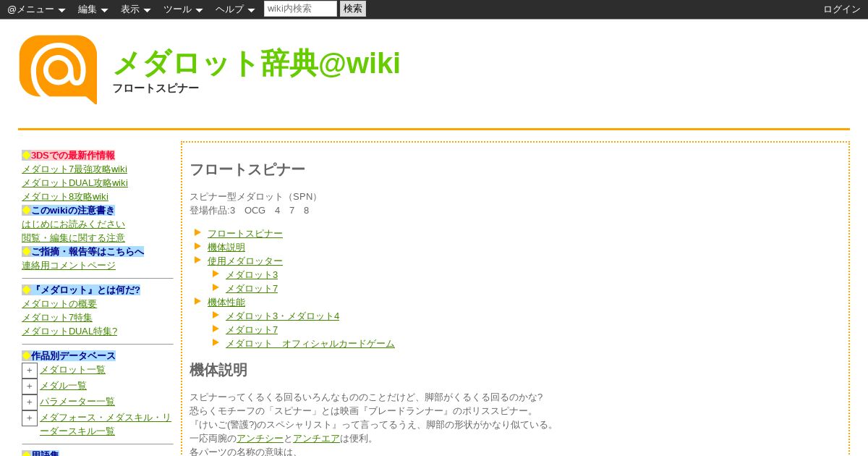
Task: Open the アンチシー part link
Action: pyautogui.click(x=260, y=439)
